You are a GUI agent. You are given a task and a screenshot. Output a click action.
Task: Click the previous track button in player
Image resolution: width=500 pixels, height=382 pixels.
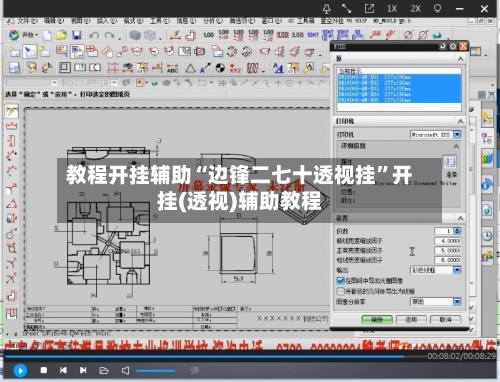[63, 370]
